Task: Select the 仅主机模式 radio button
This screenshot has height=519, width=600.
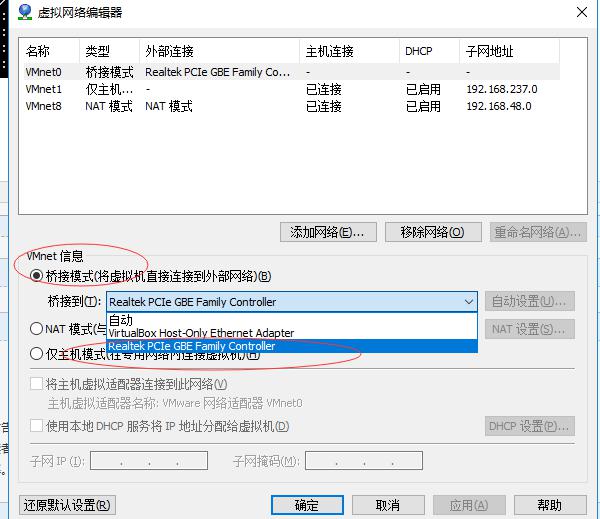Action: [36, 353]
